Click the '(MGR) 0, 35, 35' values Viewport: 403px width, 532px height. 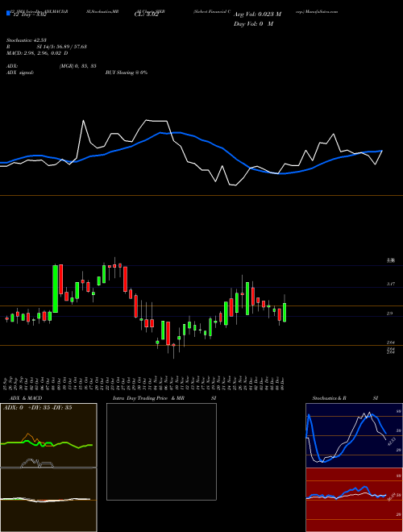78,66
